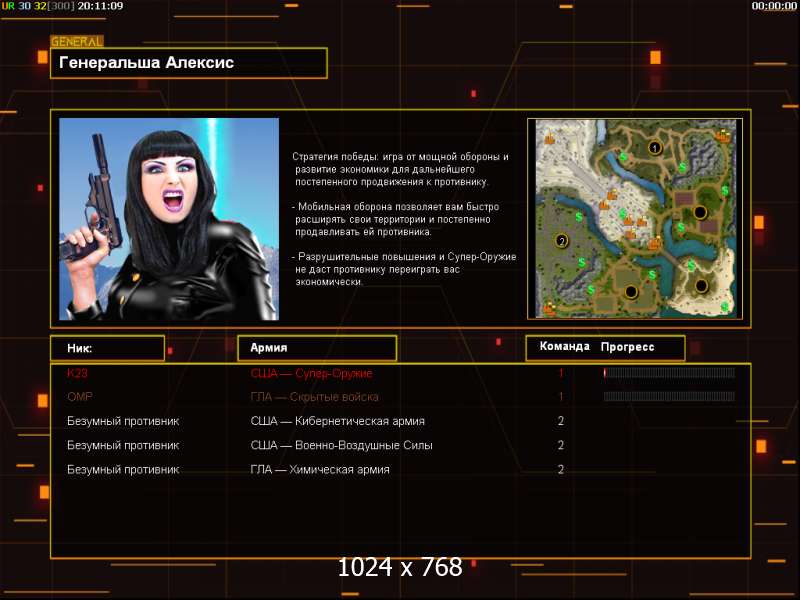Click the orange building icon in minimap's top-right corner
Screen dimensions: 800x600
pyautogui.click(x=723, y=135)
